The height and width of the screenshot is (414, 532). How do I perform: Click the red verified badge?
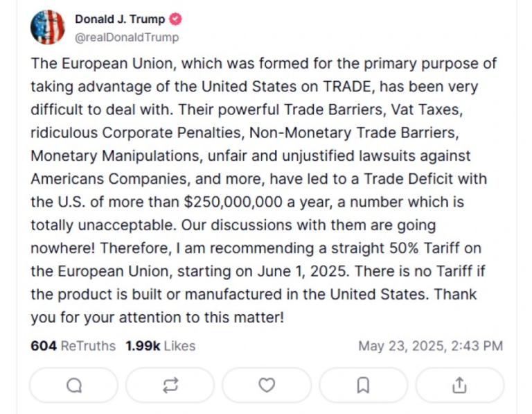point(176,19)
